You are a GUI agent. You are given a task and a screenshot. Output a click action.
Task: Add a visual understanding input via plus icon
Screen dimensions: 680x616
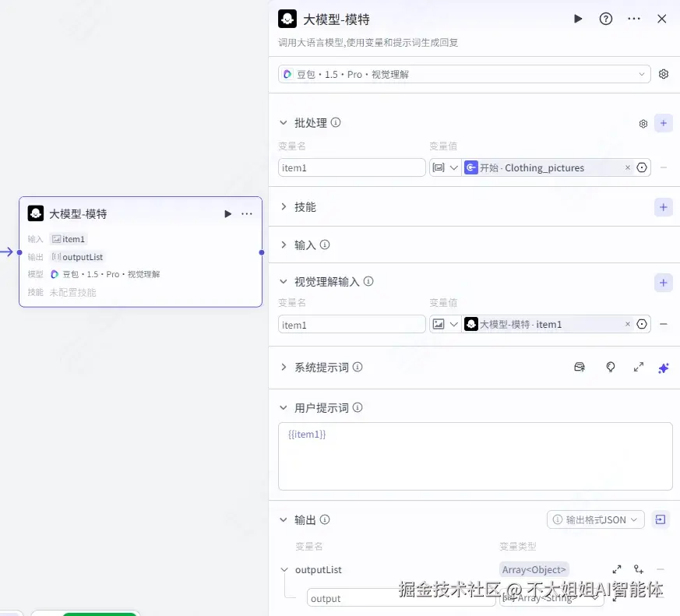[663, 283]
